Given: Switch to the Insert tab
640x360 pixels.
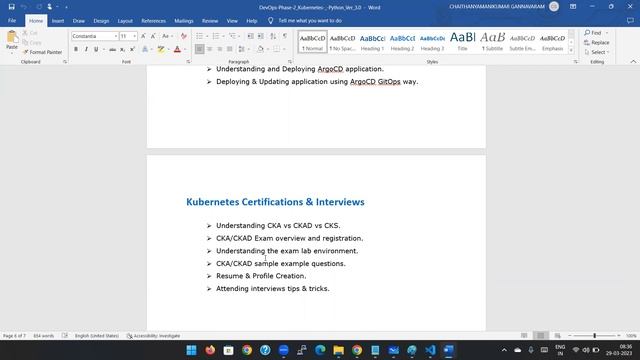Looking at the screenshot, I should 58,21.
